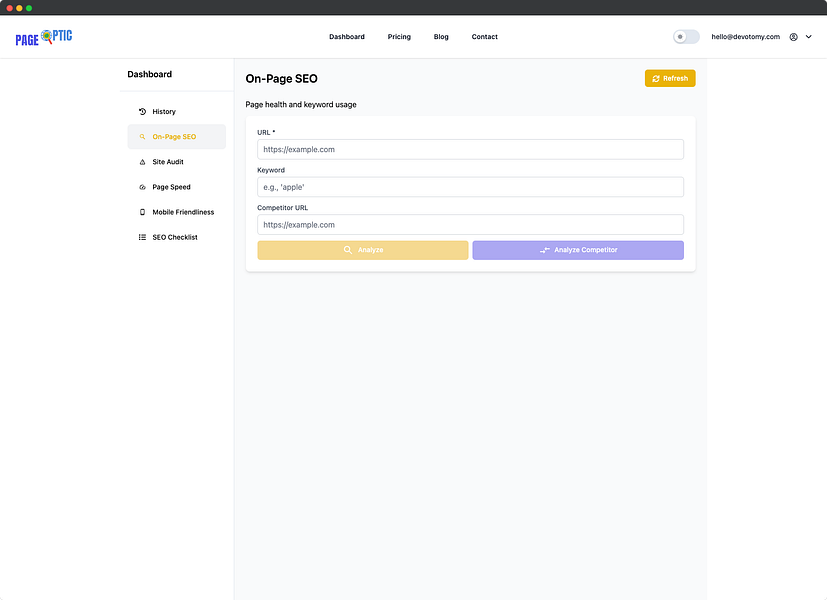Click the user account avatar icon
This screenshot has width=827, height=600.
793,37
